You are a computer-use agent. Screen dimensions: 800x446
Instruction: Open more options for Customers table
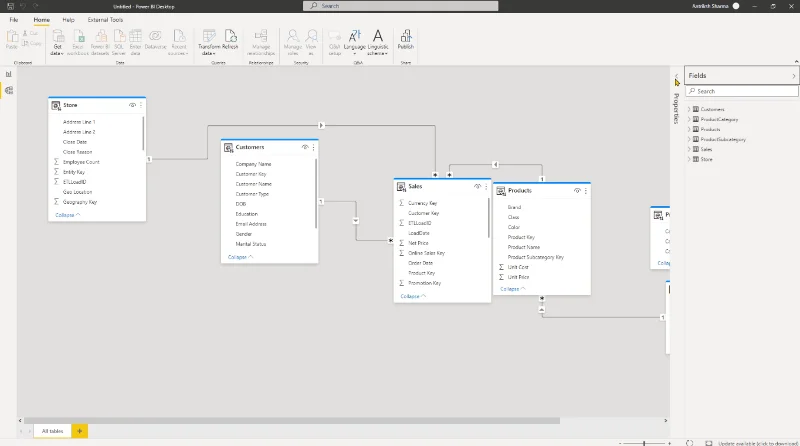[313, 147]
